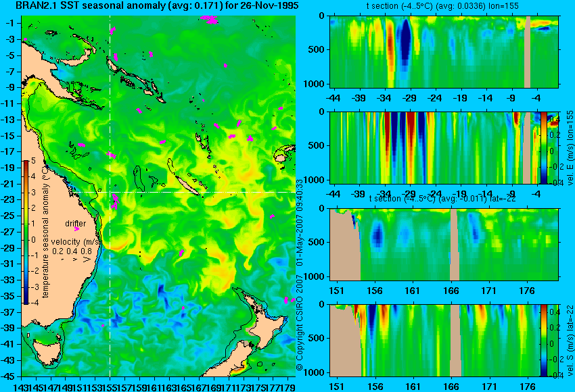Click the '-21' latitude label on map axis

click(x=8, y=184)
